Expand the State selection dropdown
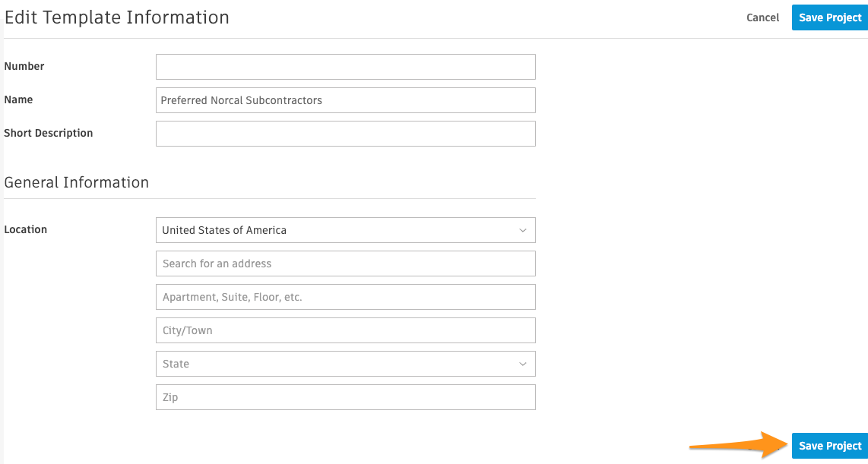 pyautogui.click(x=345, y=364)
